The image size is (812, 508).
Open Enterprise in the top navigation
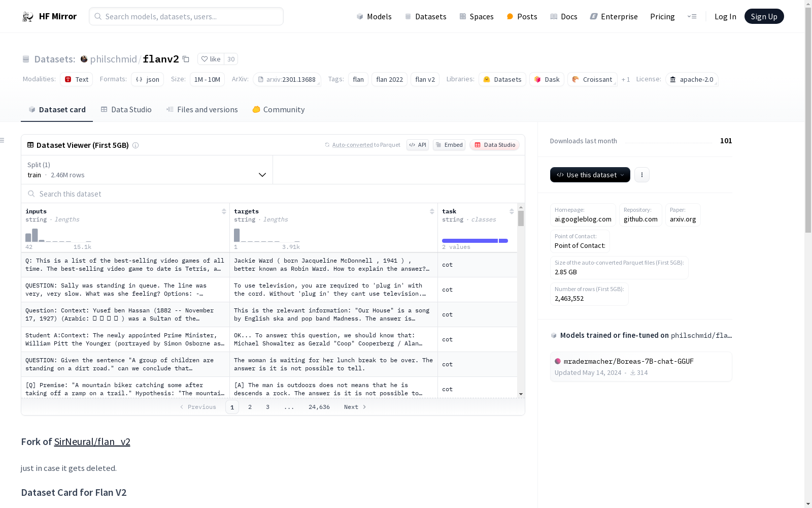(614, 16)
